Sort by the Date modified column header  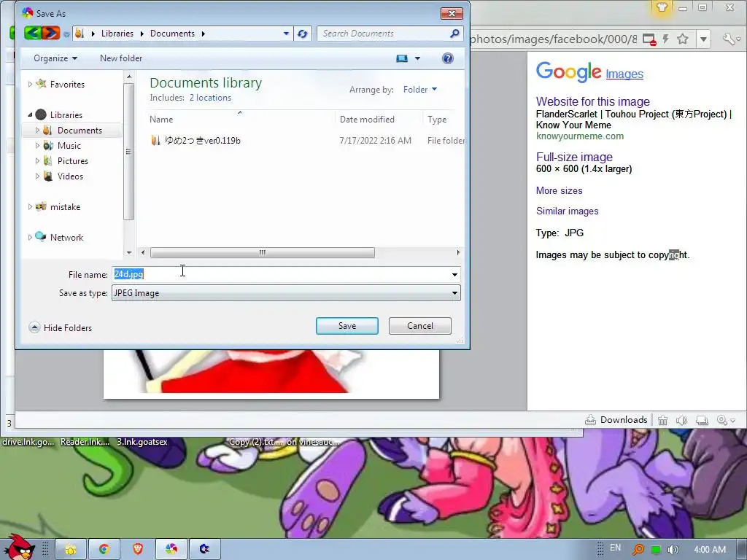379,120
